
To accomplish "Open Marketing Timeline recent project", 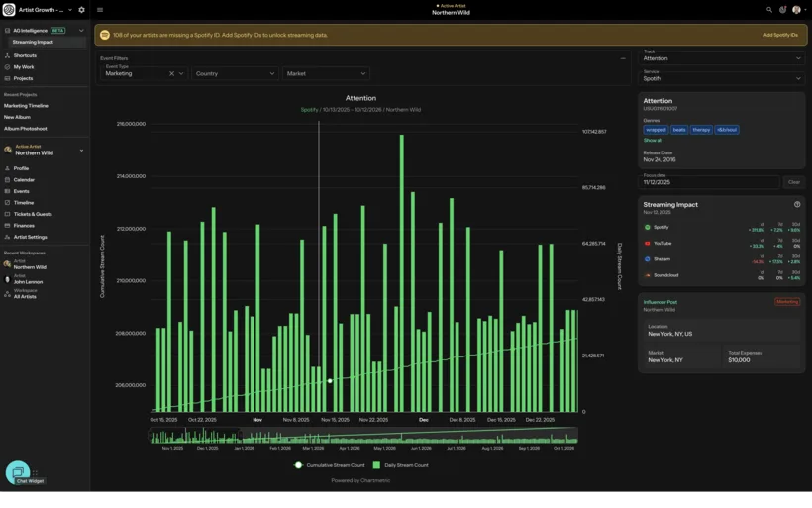I will point(26,106).
